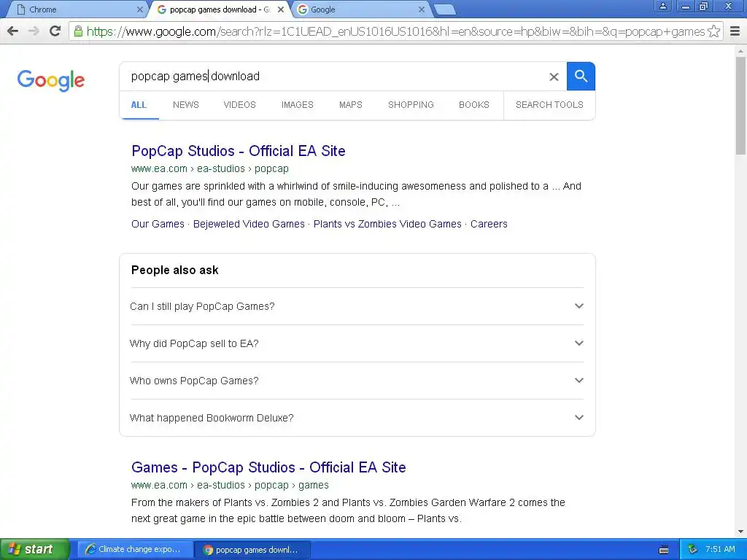Open 'PopCap Studios - Official EA Site' result
747x560 pixels.
[239, 151]
